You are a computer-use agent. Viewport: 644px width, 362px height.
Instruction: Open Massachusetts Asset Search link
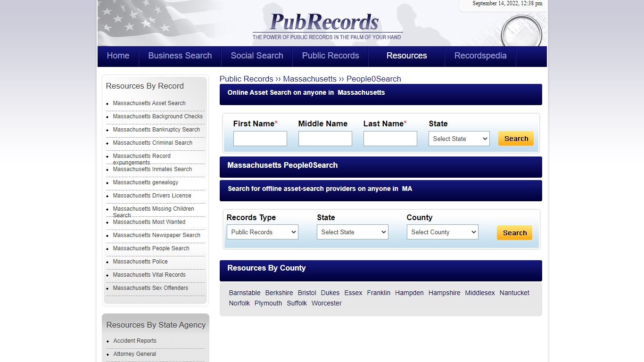149,103
